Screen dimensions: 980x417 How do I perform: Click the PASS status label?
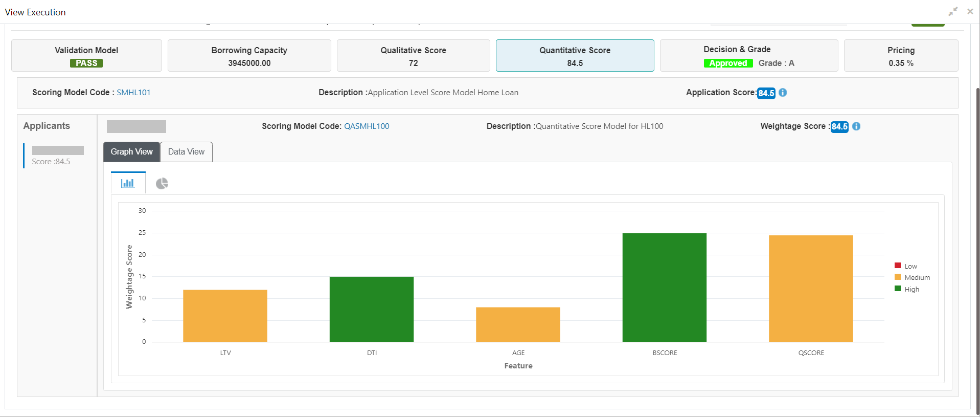click(86, 63)
